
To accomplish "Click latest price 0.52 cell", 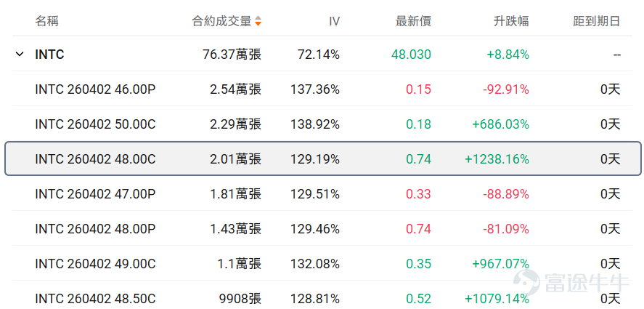I will 418,298.
